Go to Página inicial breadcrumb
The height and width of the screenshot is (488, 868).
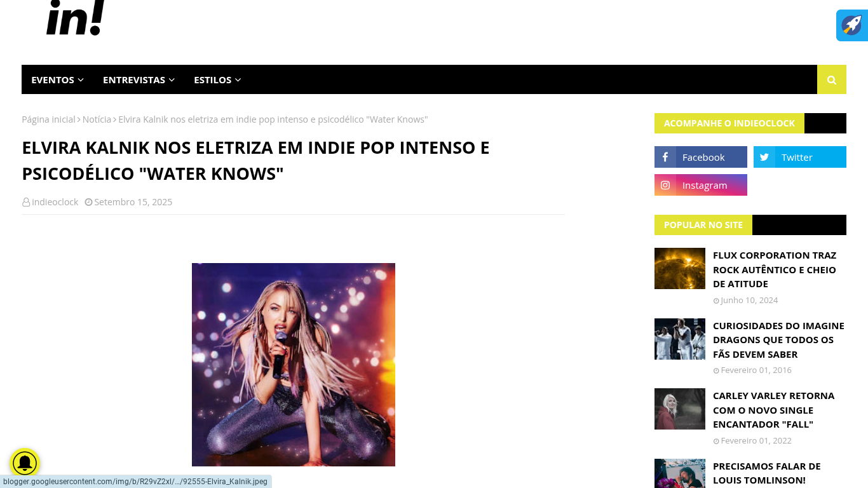[48, 119]
